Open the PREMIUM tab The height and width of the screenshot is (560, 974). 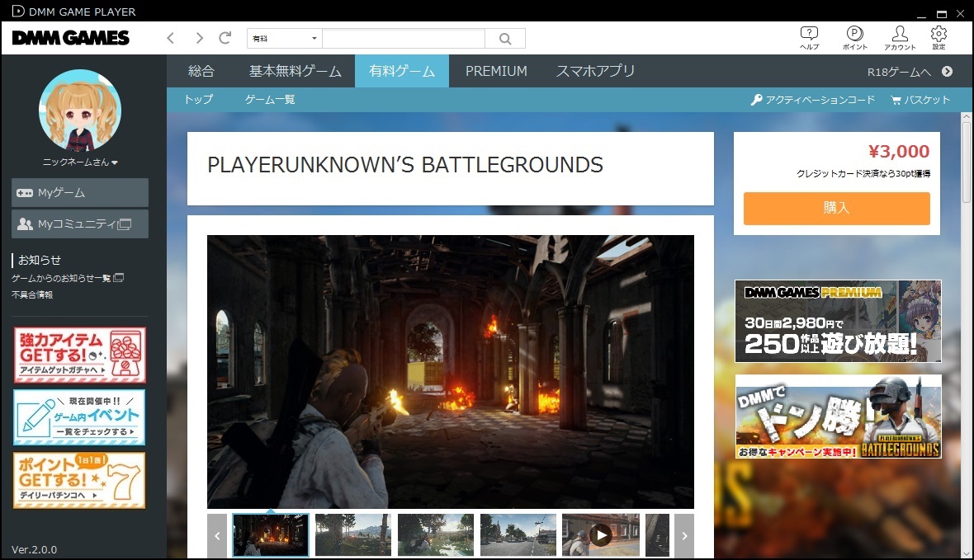(x=496, y=71)
